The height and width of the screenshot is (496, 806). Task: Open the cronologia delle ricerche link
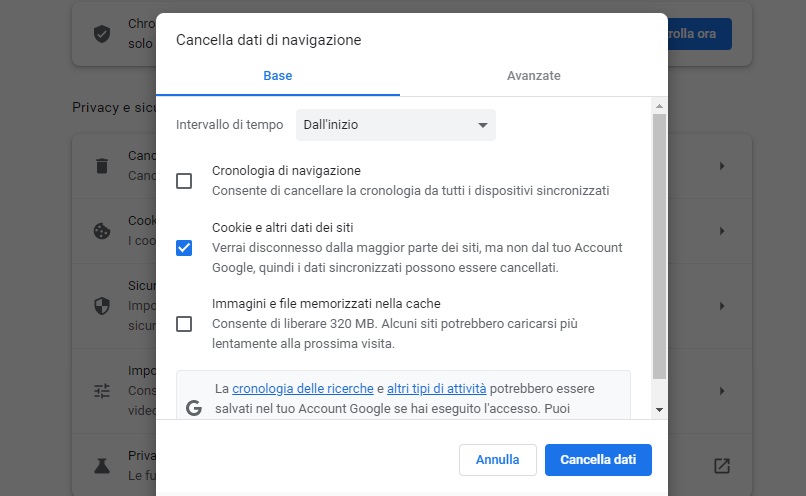(x=303, y=388)
